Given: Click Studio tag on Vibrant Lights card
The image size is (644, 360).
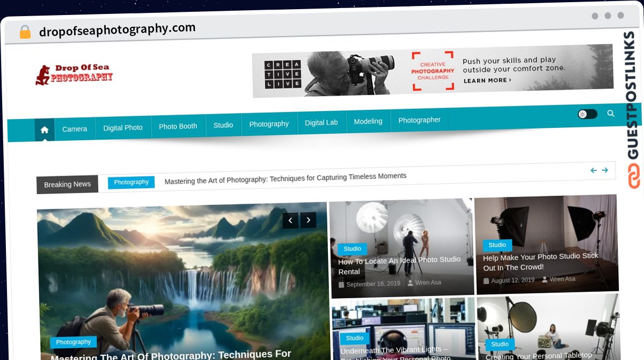Looking at the screenshot, I should [x=355, y=338].
